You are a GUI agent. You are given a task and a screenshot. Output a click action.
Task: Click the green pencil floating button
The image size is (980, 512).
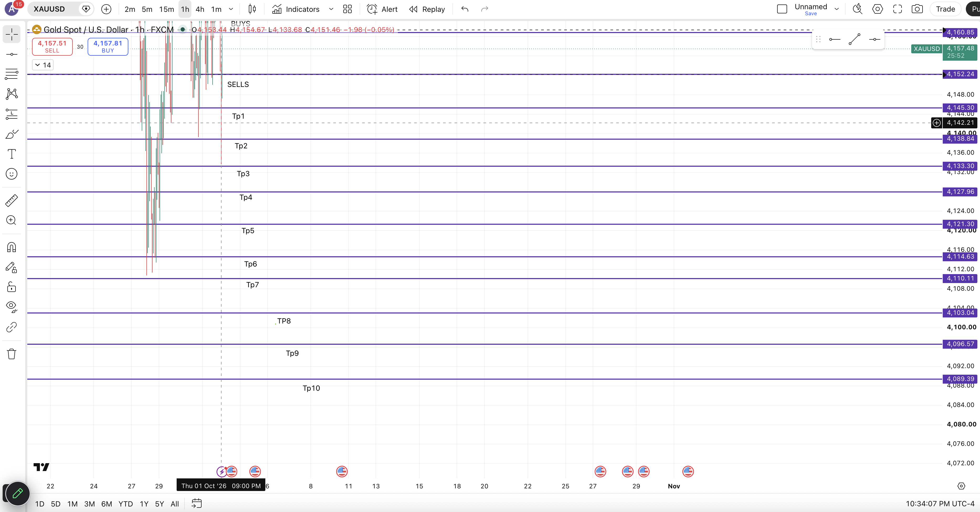click(x=18, y=493)
